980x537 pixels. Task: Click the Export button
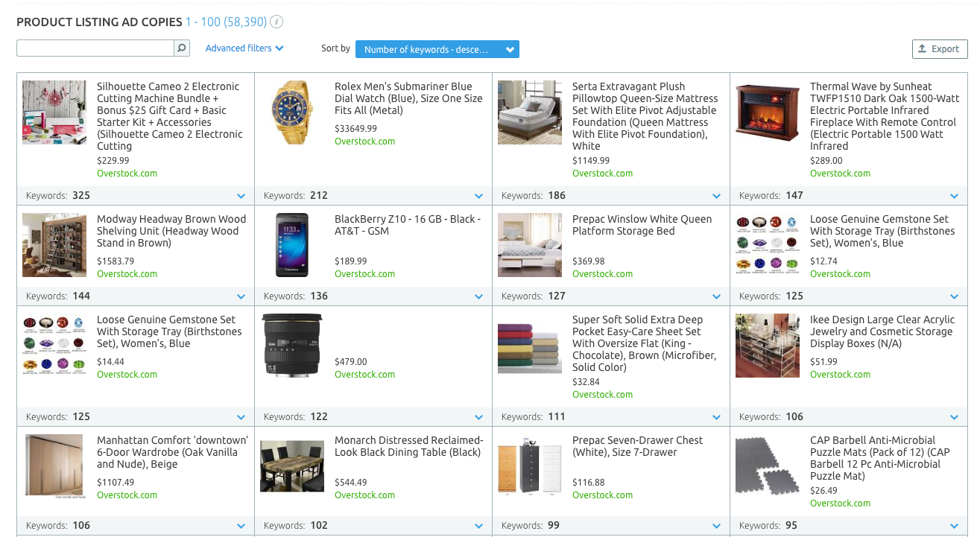point(939,49)
